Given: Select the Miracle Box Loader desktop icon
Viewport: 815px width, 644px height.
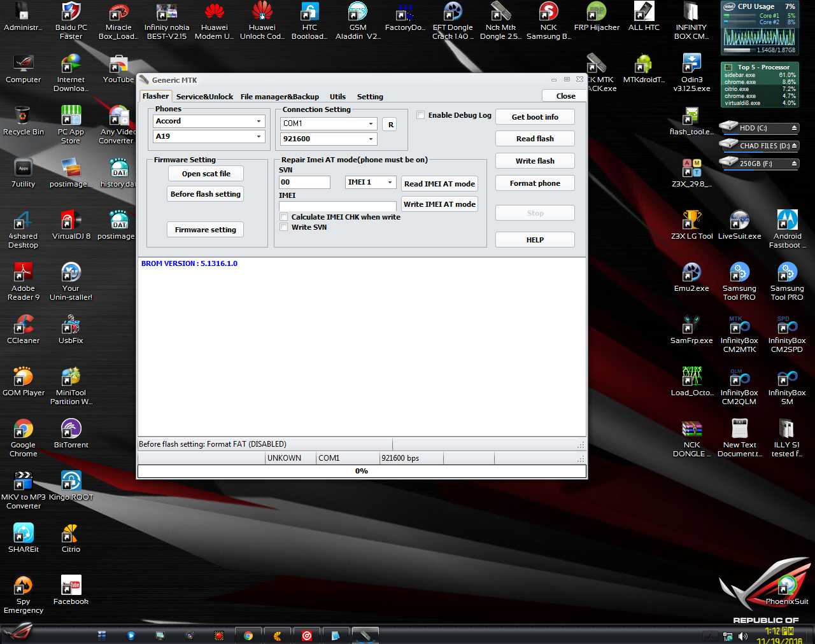Looking at the screenshot, I should click(118, 21).
